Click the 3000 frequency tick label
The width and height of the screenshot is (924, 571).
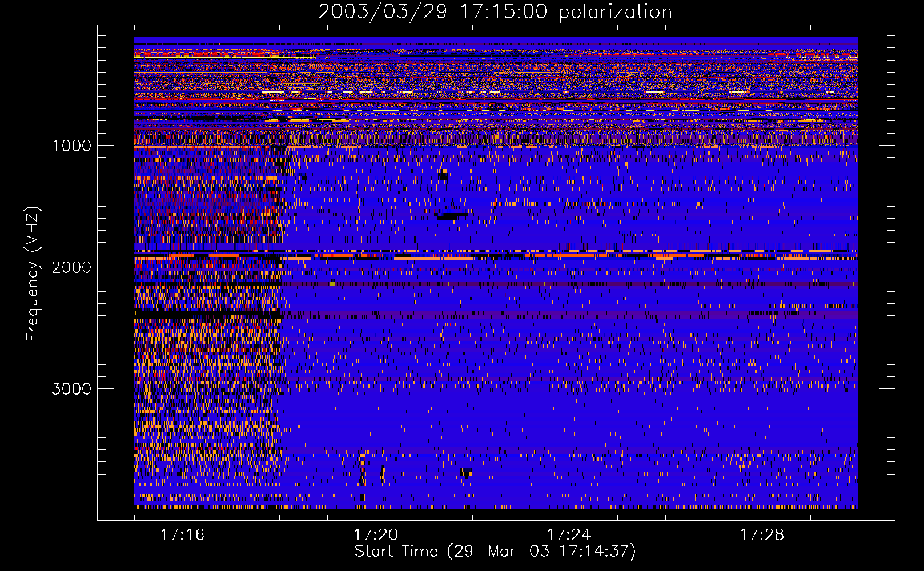pos(71,389)
